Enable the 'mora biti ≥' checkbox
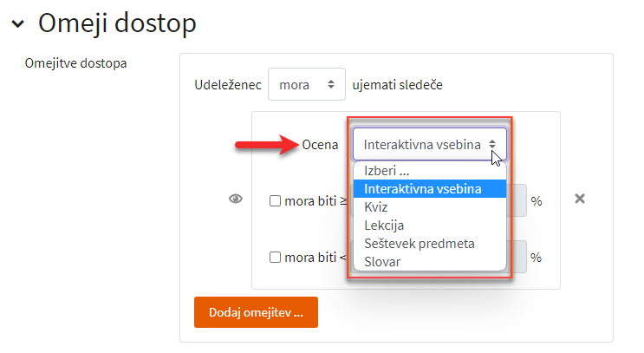The width and height of the screenshot is (644, 353). coord(275,201)
